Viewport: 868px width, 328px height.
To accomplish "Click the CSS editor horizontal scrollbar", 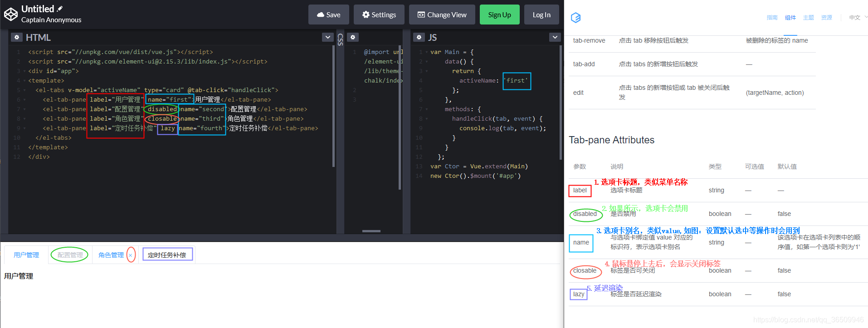I will [x=371, y=231].
